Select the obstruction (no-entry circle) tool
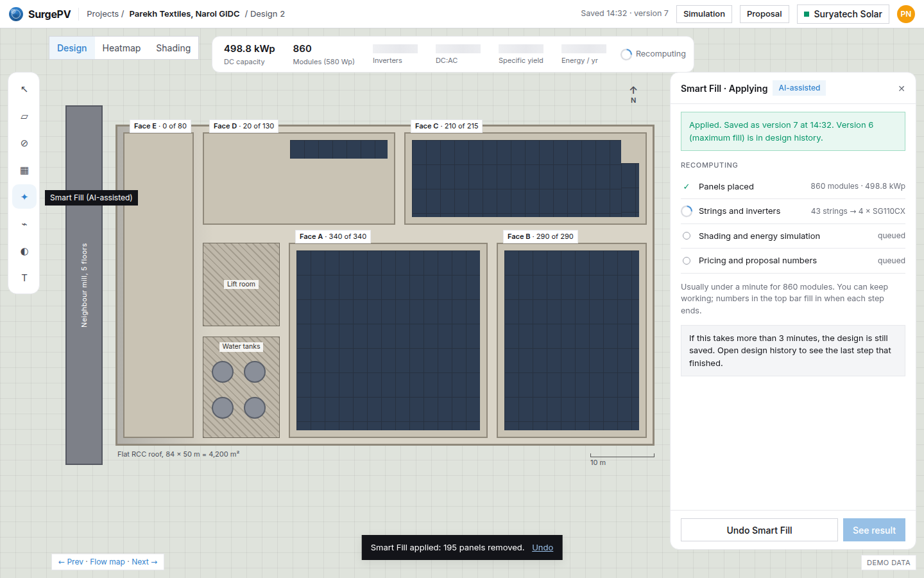 pyautogui.click(x=24, y=143)
